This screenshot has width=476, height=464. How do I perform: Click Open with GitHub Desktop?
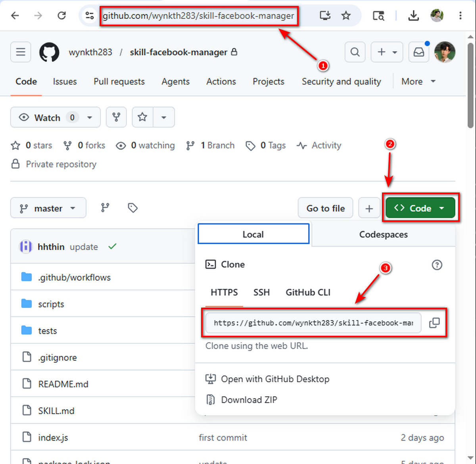coord(267,379)
